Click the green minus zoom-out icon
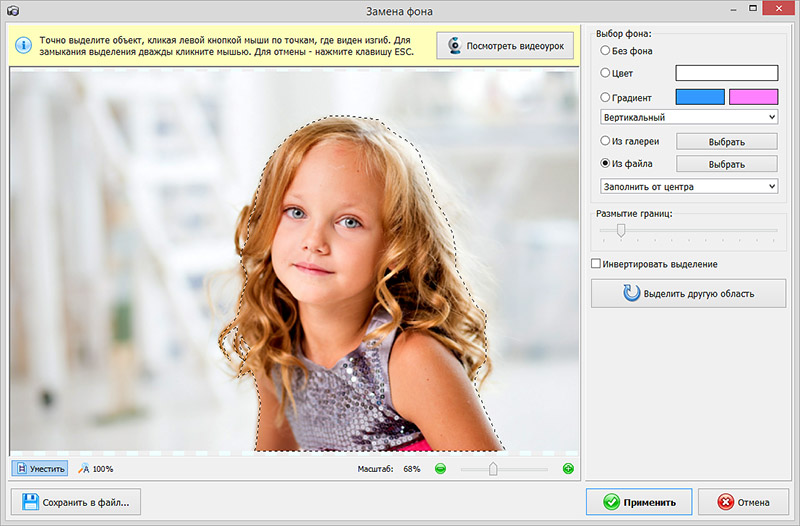 [440, 468]
